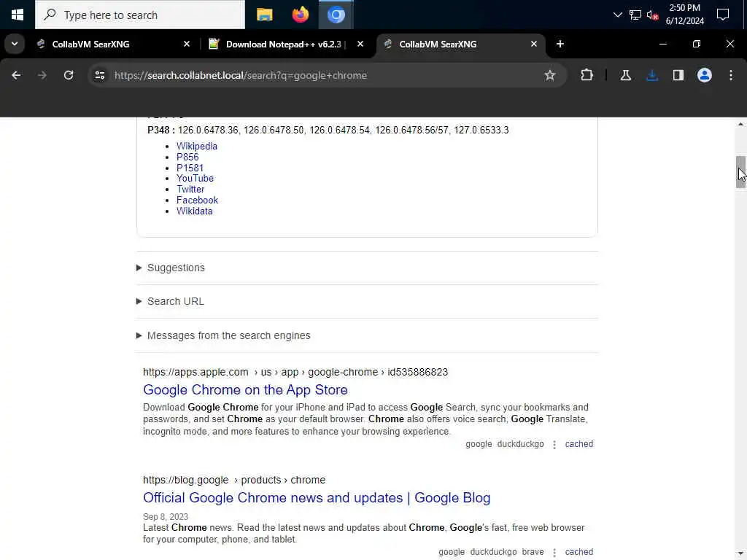The height and width of the screenshot is (560, 747).
Task: Follow the P1581 link
Action: click(190, 168)
